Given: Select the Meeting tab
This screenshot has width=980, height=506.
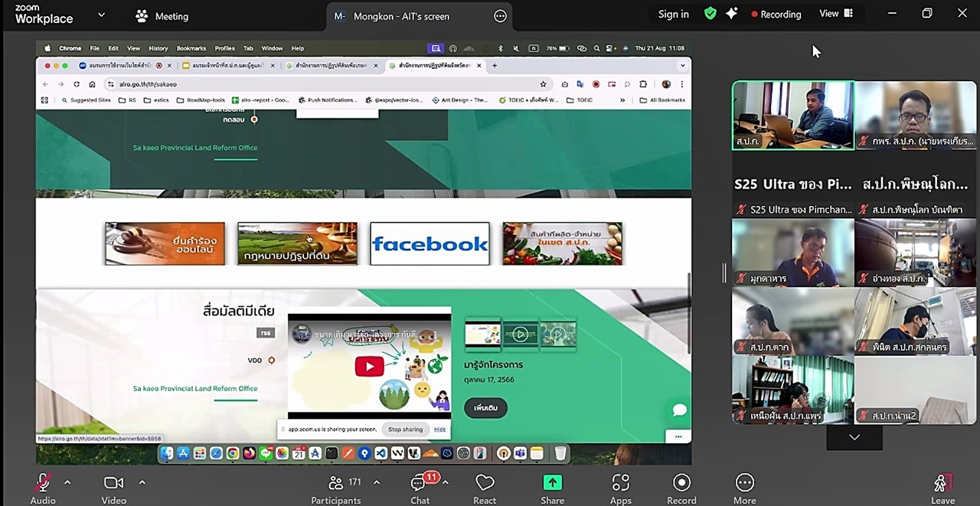Looking at the screenshot, I should point(162,16).
